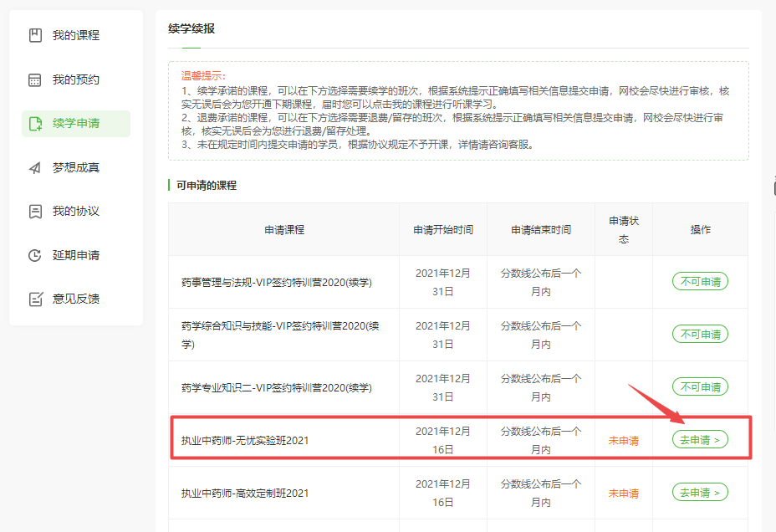776x532 pixels.
Task: Click course name 执业中药师-高效定制班2021
Action: click(x=245, y=494)
